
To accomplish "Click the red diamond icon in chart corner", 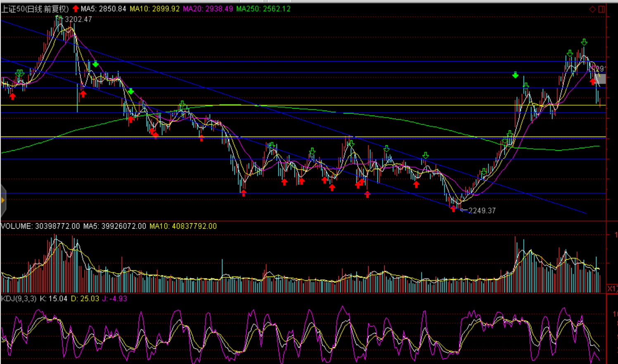I will click(592, 9).
